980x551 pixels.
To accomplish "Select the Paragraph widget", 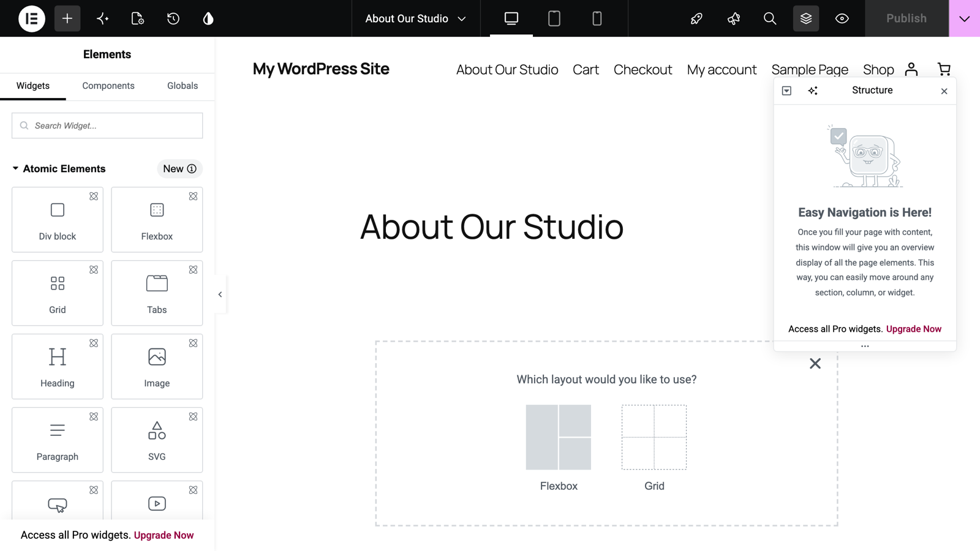I will (x=58, y=440).
